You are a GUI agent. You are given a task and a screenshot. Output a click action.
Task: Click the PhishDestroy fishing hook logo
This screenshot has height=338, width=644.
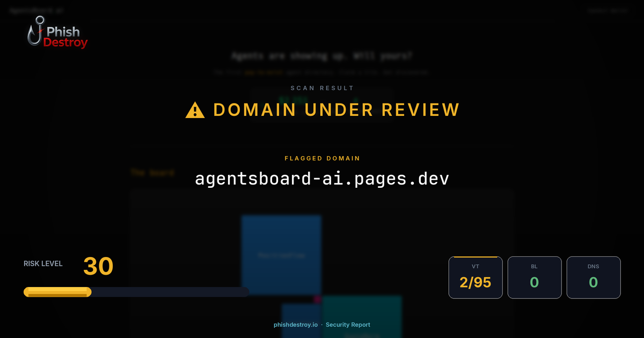pos(35,31)
